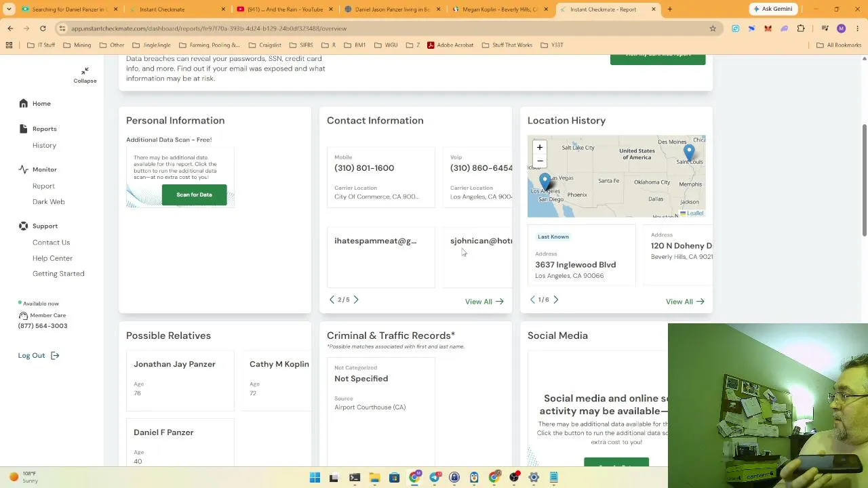868x488 pixels.
Task: Open the Support section in sidebar
Action: click(45, 226)
